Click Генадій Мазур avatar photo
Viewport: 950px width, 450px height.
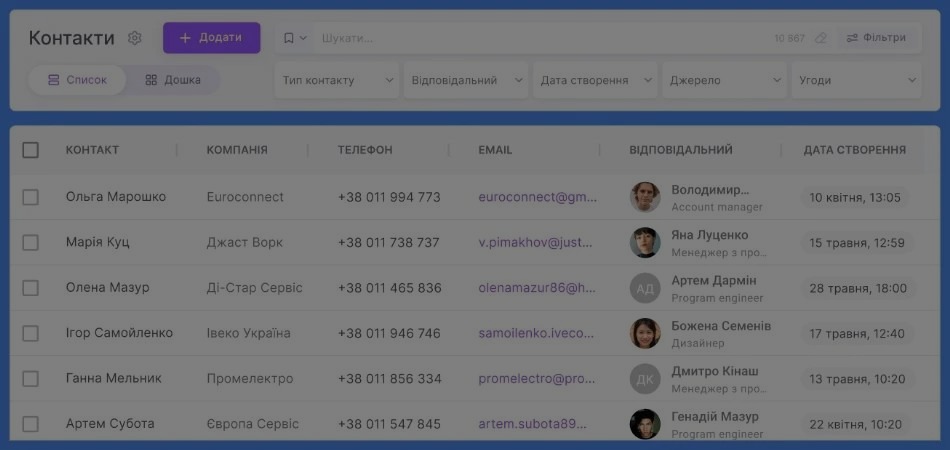coord(645,425)
